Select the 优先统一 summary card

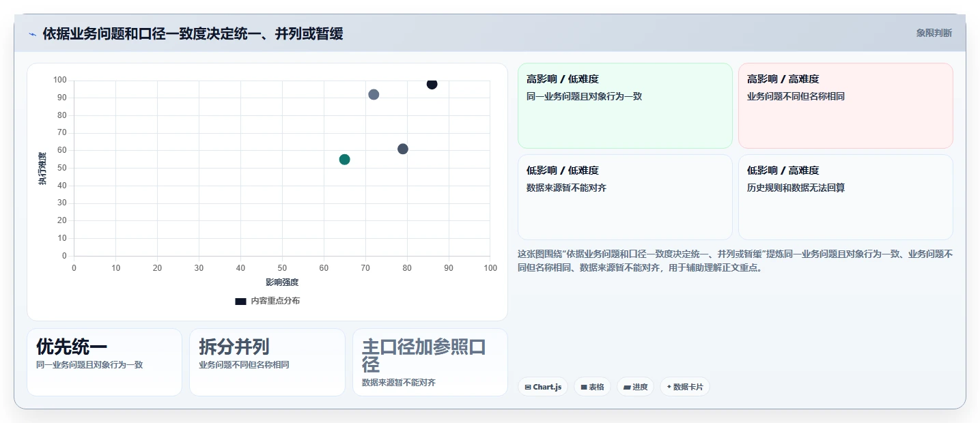(104, 362)
